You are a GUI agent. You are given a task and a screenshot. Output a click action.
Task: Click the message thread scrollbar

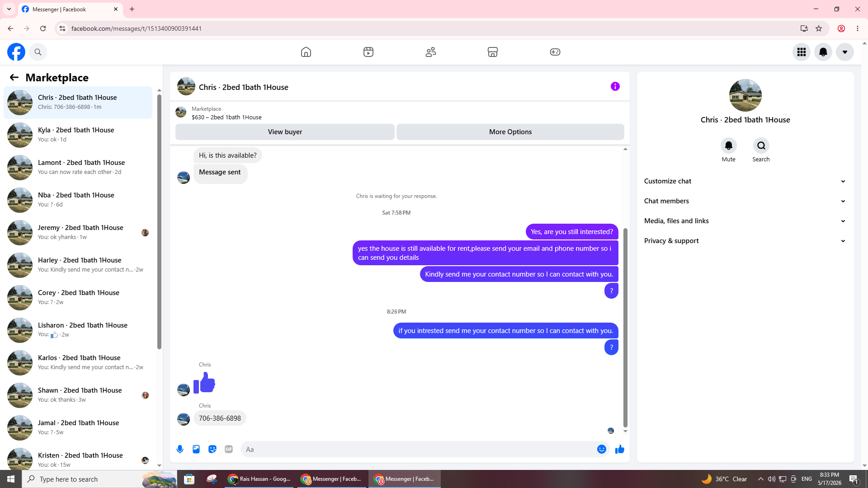pos(625,328)
